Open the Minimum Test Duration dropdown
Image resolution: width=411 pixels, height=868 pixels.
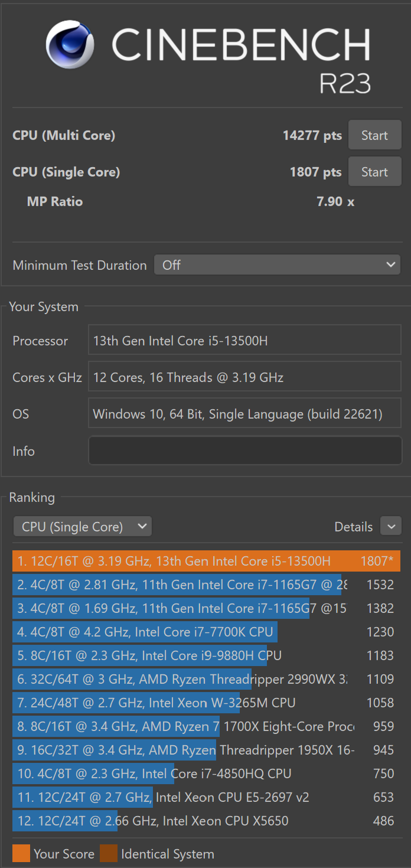(x=278, y=265)
